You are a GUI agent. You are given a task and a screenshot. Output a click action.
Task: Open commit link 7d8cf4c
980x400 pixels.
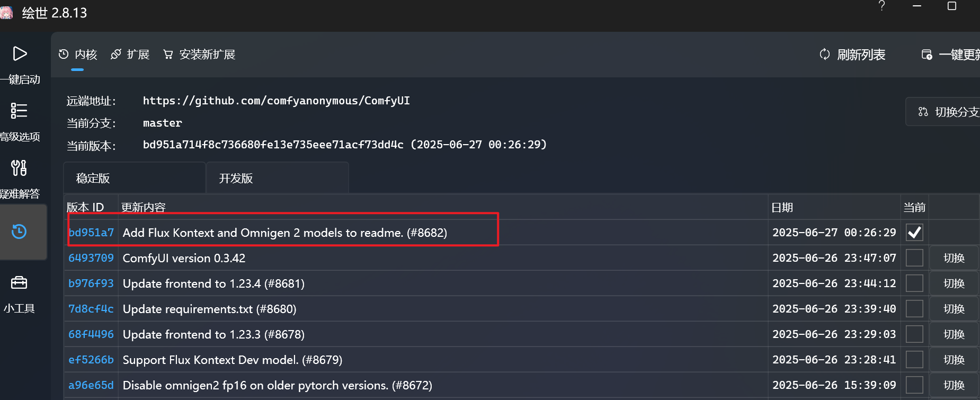[x=91, y=309]
